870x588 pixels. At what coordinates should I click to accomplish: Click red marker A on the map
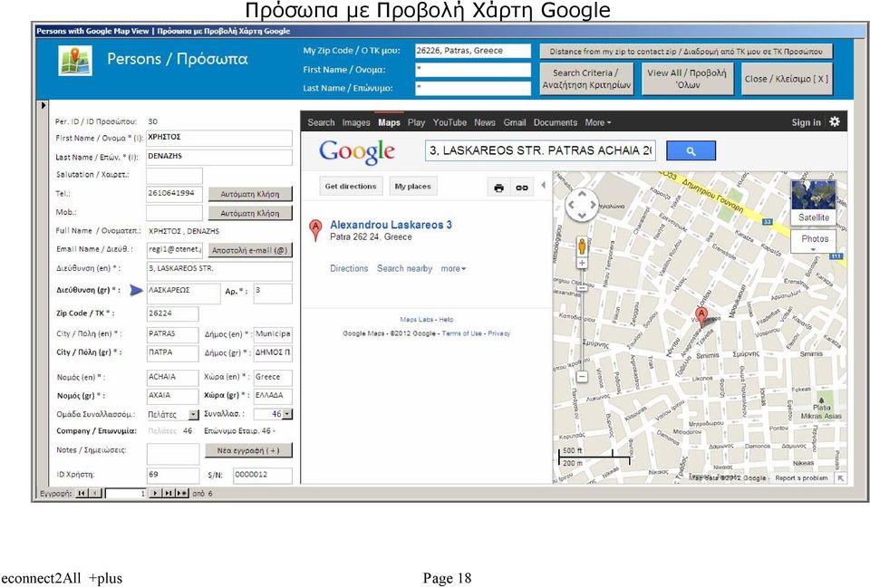(x=701, y=317)
